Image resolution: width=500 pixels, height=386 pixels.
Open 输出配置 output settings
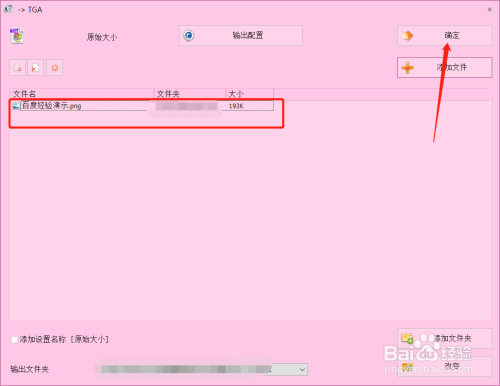click(x=241, y=35)
